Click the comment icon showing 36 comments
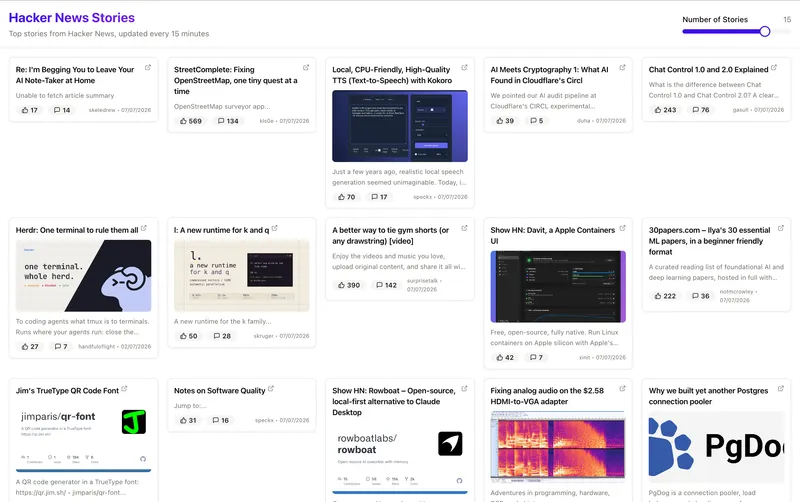Image resolution: width=800 pixels, height=502 pixels. click(x=695, y=296)
